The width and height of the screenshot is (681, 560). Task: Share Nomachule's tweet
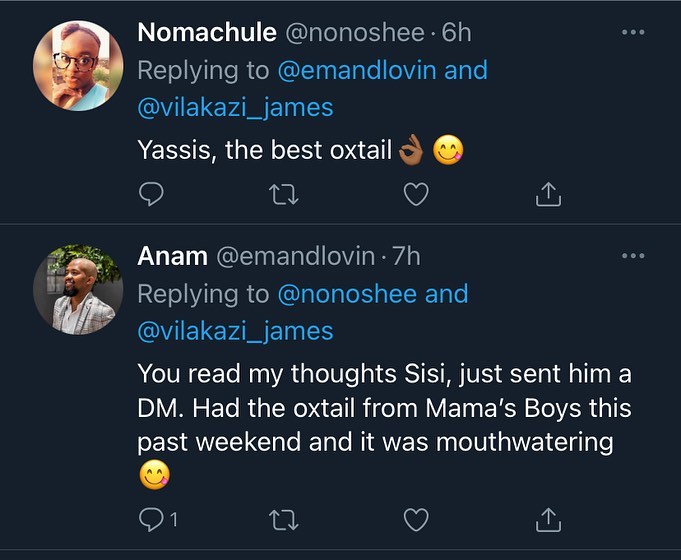click(x=548, y=195)
